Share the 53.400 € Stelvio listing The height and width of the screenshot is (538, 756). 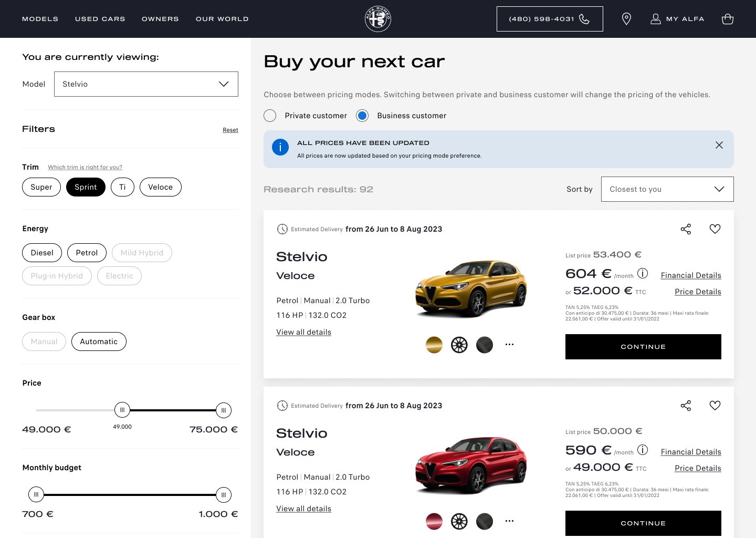(686, 229)
